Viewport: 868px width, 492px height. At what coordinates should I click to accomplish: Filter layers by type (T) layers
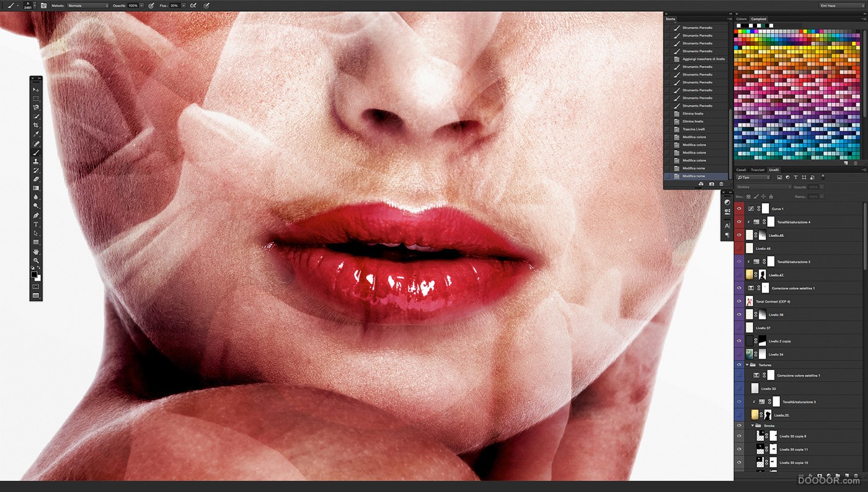795,177
